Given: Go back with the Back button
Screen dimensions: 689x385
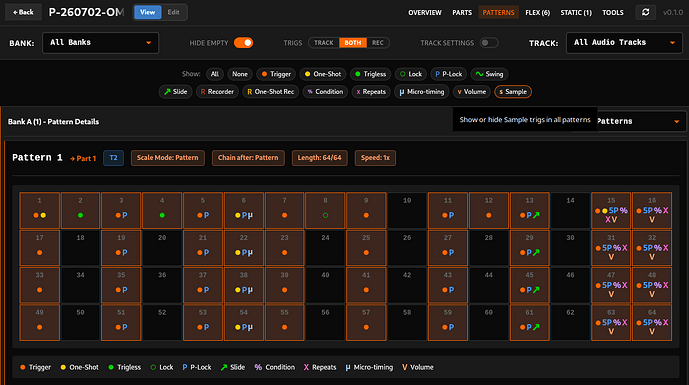Looking at the screenshot, I should pyautogui.click(x=23, y=12).
